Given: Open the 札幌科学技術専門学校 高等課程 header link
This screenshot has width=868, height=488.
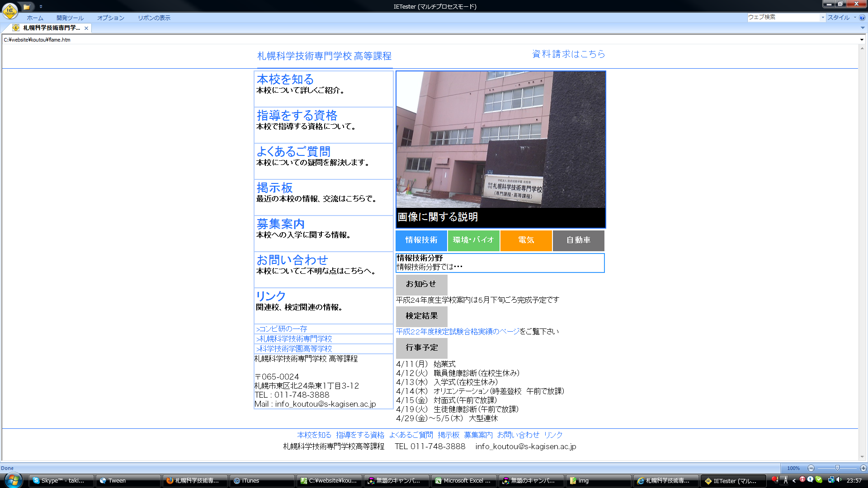Looking at the screenshot, I should coord(324,56).
